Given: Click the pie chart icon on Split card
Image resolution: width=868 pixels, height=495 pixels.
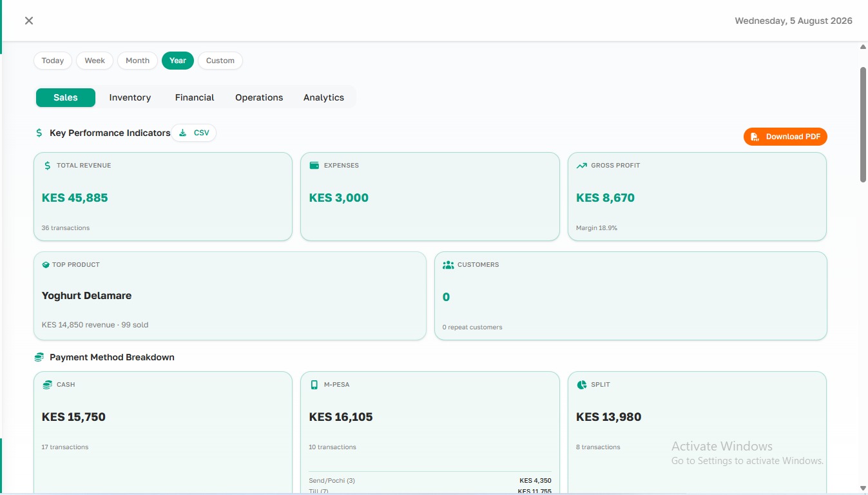Looking at the screenshot, I should 582,385.
